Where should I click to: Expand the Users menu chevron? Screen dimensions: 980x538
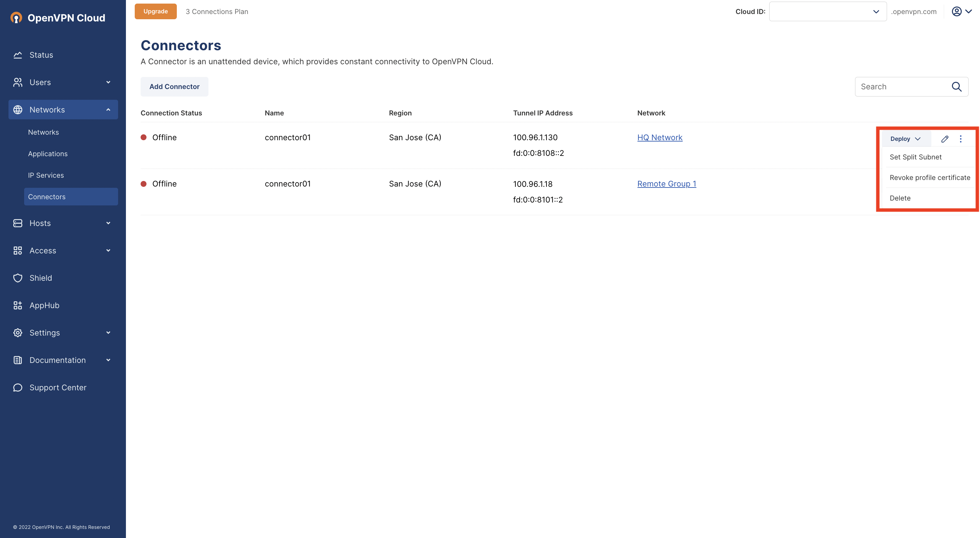coord(108,82)
